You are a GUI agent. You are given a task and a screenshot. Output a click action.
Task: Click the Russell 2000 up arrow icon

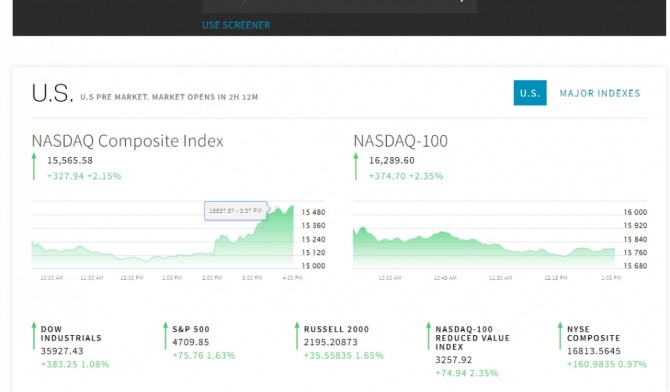click(297, 336)
